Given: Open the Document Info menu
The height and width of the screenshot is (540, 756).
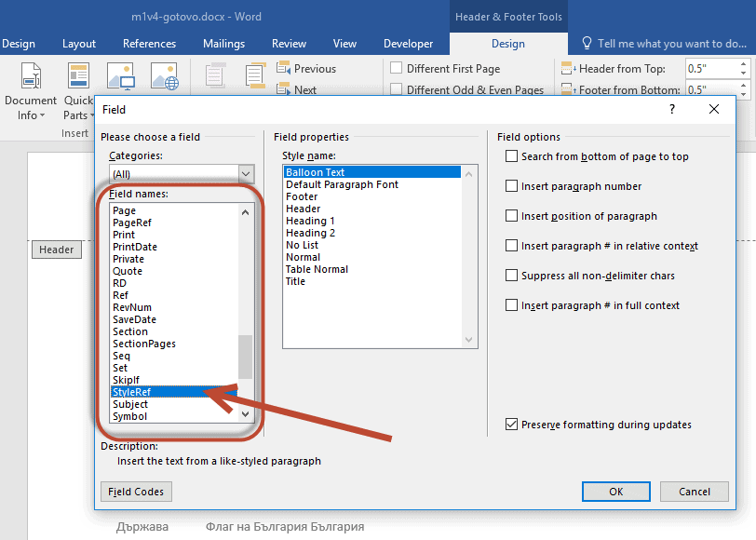Looking at the screenshot, I should (31, 91).
